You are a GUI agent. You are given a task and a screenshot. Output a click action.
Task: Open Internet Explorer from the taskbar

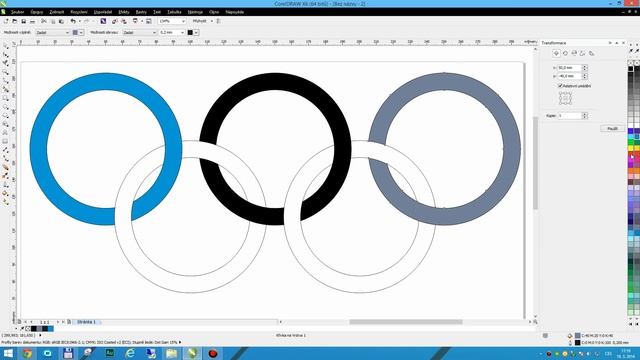(x=130, y=353)
